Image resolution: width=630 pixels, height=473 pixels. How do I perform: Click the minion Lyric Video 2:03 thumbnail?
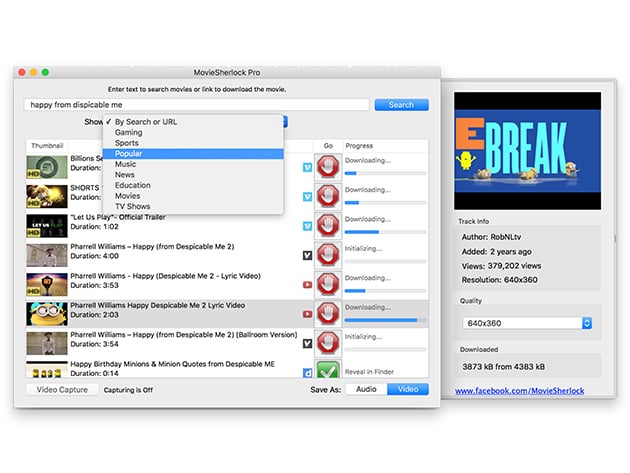(47, 314)
